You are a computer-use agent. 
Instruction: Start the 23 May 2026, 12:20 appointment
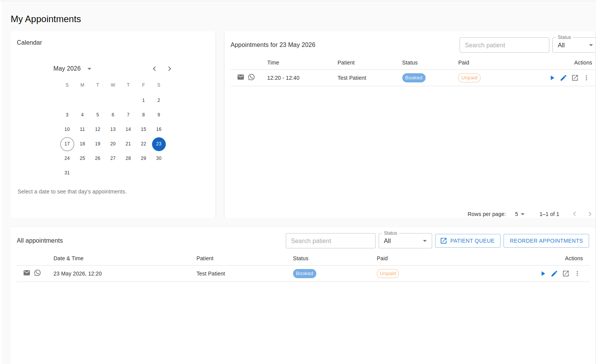[x=543, y=274]
